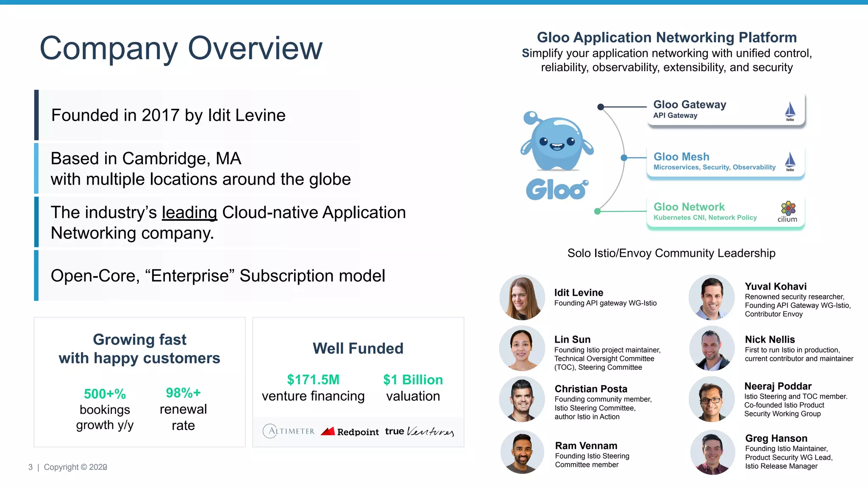The width and height of the screenshot is (868, 488).
Task: Click 'author Istio in Action' line
Action: 587,417
